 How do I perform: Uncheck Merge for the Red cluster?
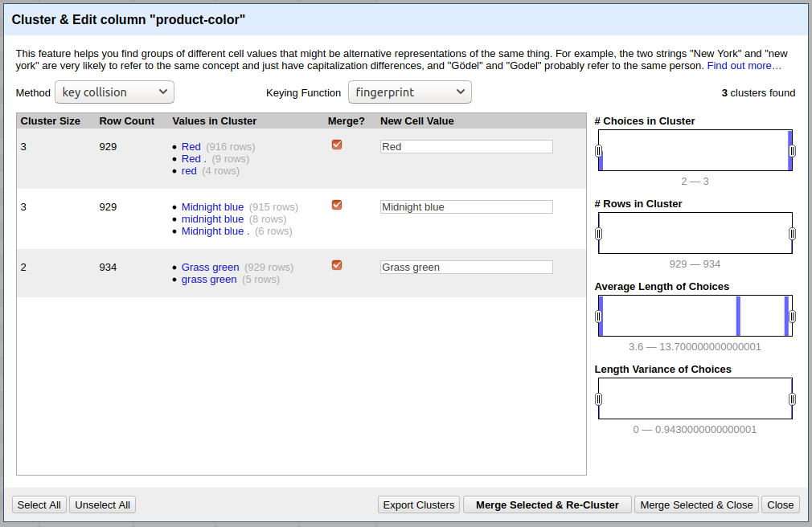tap(336, 145)
